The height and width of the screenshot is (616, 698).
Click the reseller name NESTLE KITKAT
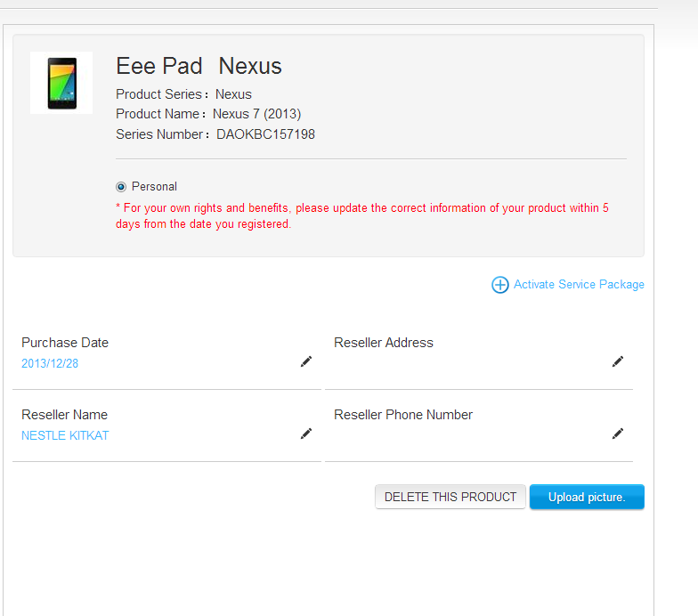(65, 436)
